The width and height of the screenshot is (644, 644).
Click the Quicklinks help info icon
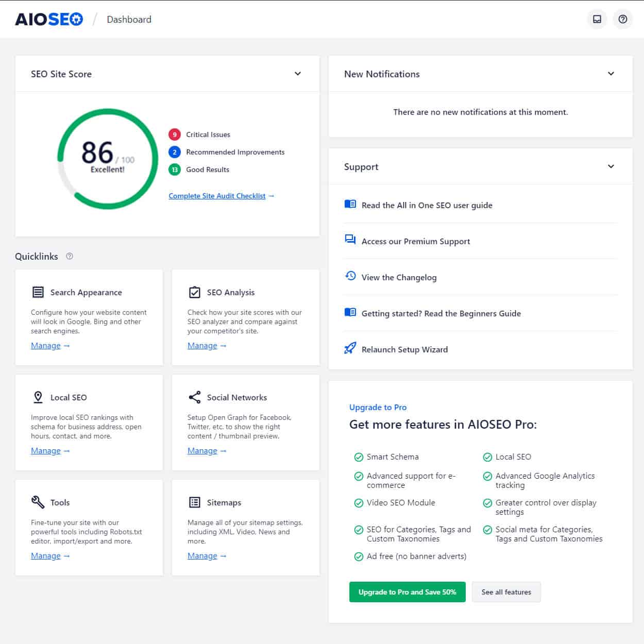(70, 256)
